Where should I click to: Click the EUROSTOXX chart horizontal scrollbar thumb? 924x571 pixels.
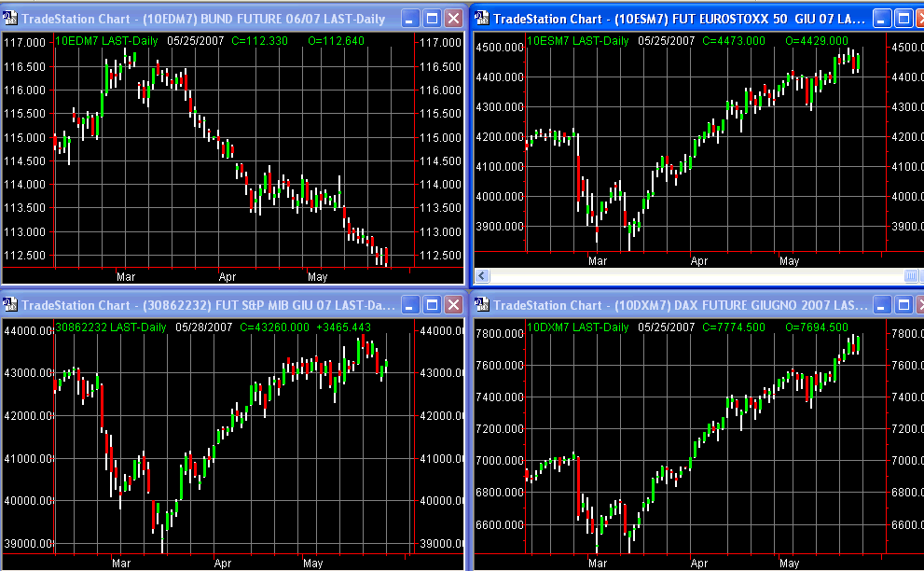click(x=910, y=276)
